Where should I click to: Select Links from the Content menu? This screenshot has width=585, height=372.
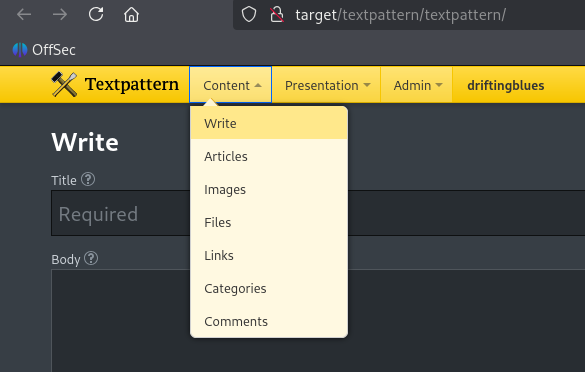click(269, 256)
